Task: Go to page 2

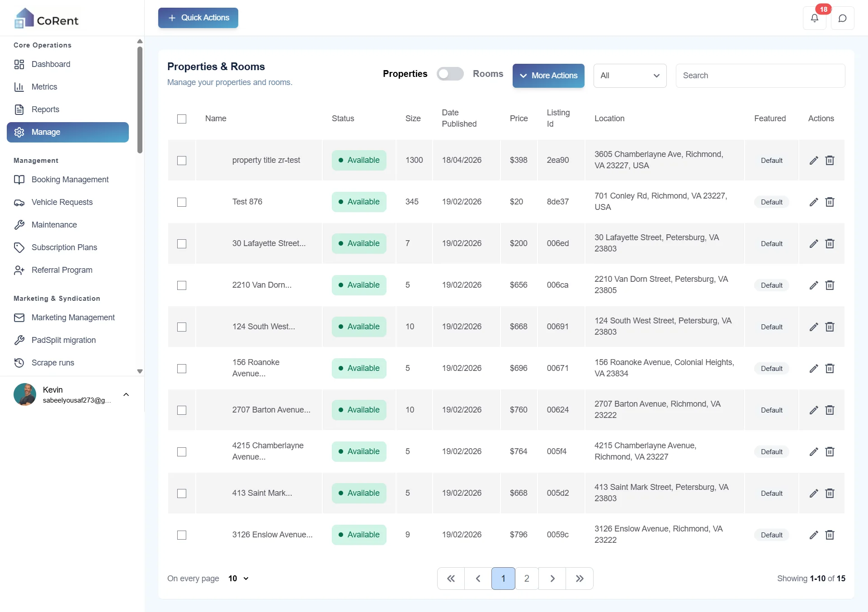Action: 527,579
